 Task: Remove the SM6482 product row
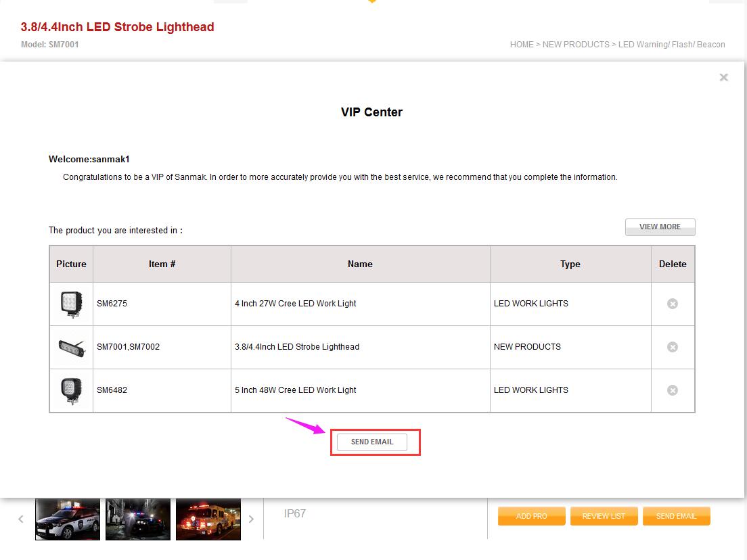[x=672, y=390]
